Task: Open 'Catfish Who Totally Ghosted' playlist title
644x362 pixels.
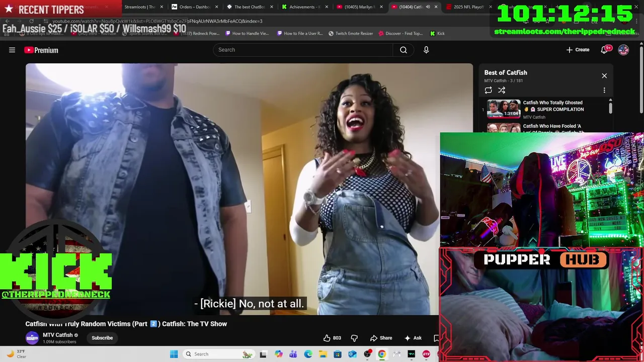Action: [x=553, y=106]
